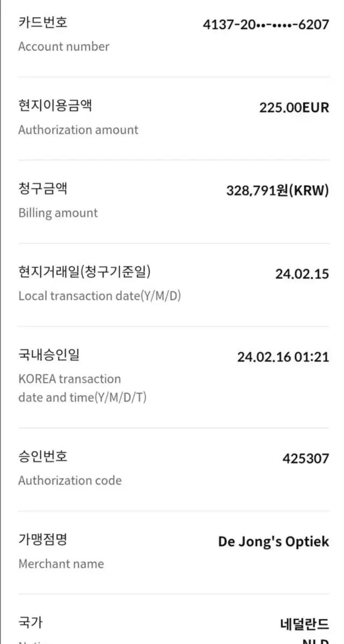Viewport: 344px width, 644px height.
Task: Select the 카드번호 label
Action: click(43, 23)
